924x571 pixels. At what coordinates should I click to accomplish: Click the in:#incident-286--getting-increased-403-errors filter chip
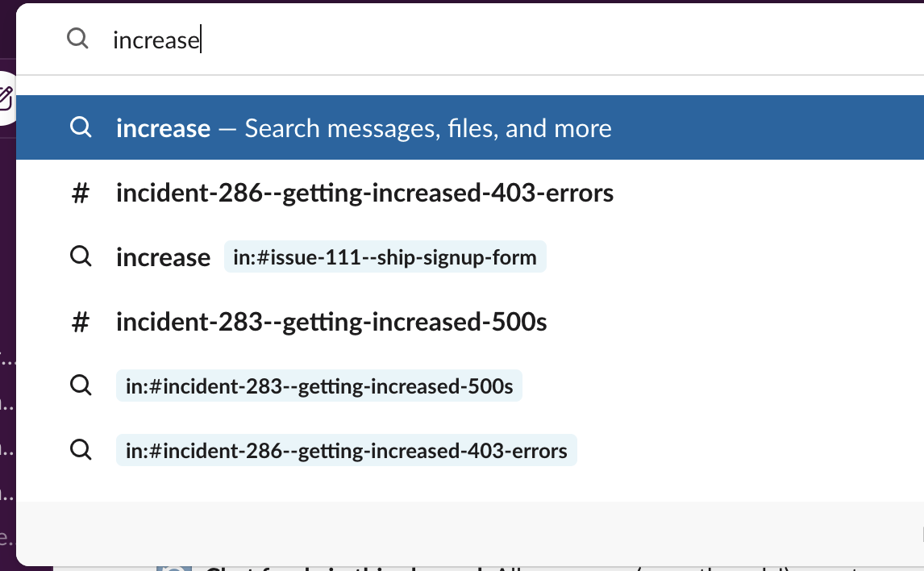(x=346, y=451)
